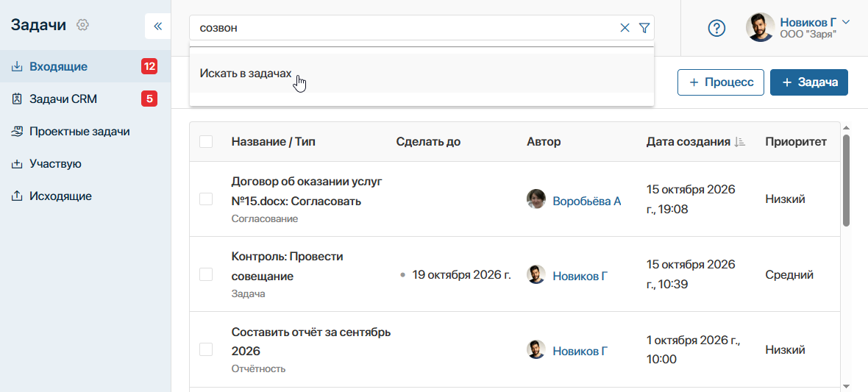Click the red badge 5 on Задачи CRM
Image resolution: width=868 pixels, height=392 pixels.
click(149, 99)
